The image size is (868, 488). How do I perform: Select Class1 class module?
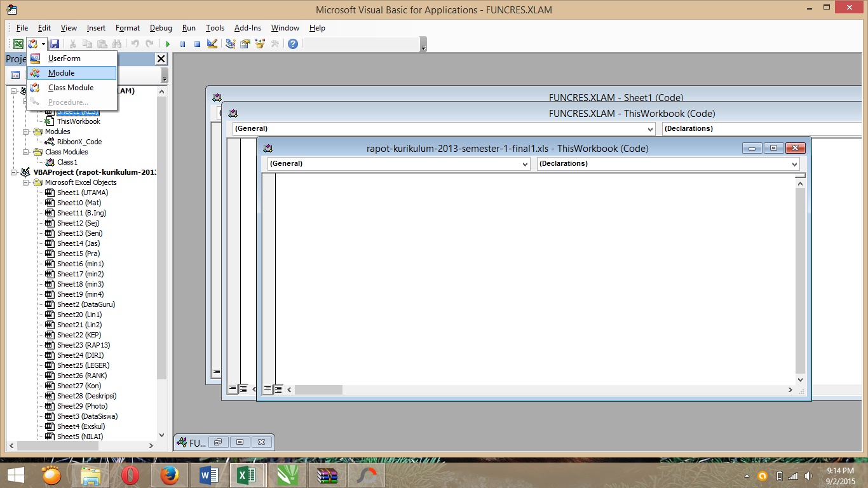67,162
